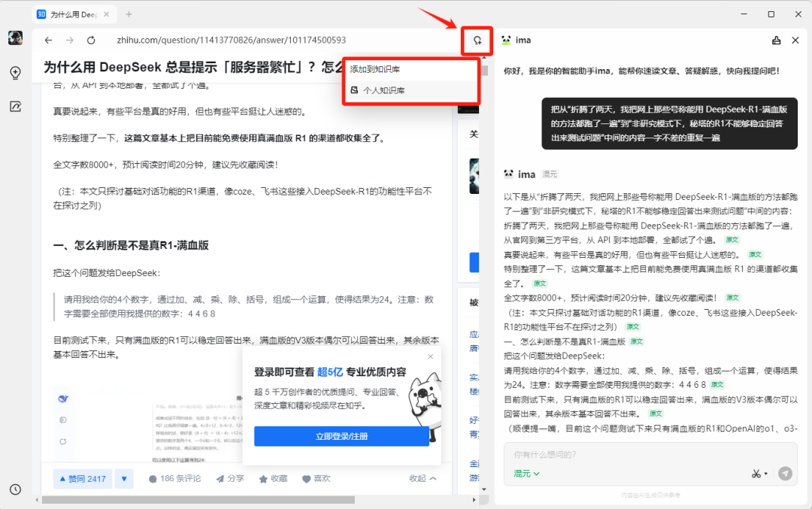Go forward to the next page
Image resolution: width=812 pixels, height=509 pixels.
[69, 40]
